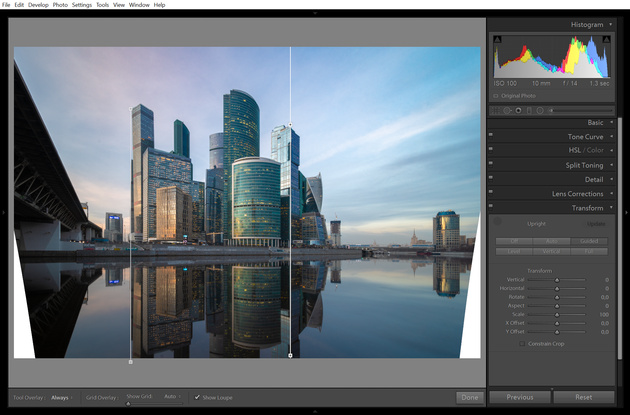Click the top panel reveal arrow
This screenshot has height=415, width=630.
(315, 13)
